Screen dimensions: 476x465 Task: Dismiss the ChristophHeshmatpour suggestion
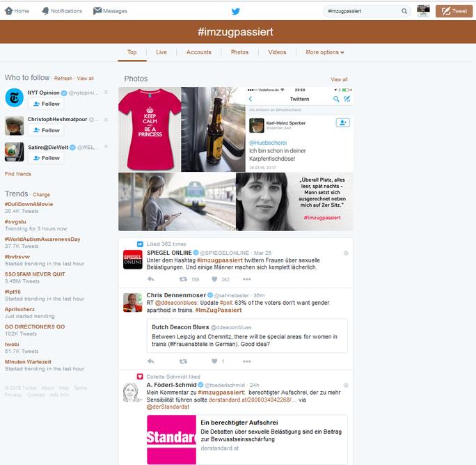click(x=106, y=120)
